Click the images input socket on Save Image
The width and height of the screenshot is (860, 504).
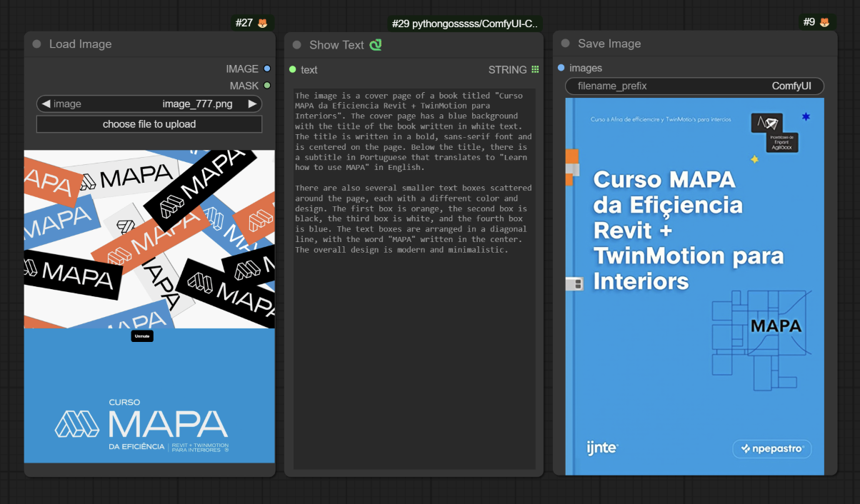point(561,68)
